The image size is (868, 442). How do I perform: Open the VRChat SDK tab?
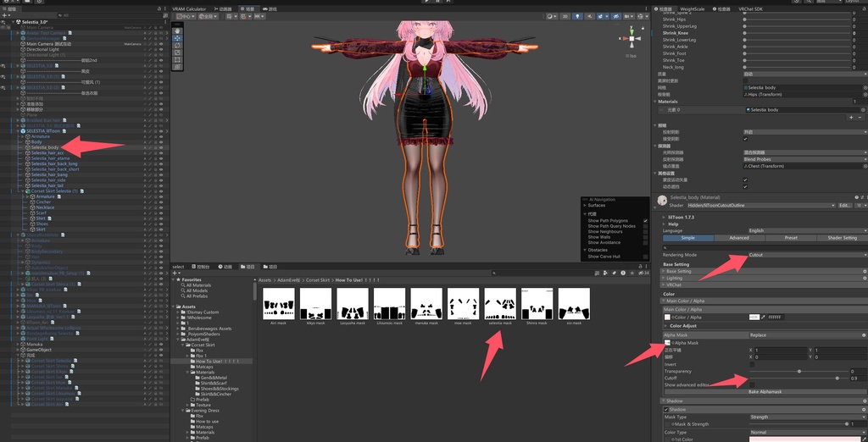749,8
